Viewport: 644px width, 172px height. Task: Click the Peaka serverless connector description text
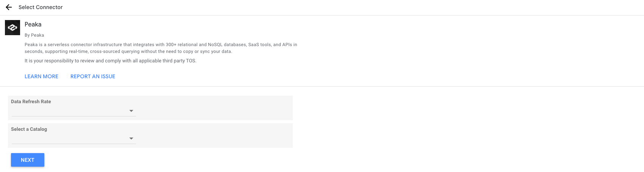pyautogui.click(x=161, y=45)
